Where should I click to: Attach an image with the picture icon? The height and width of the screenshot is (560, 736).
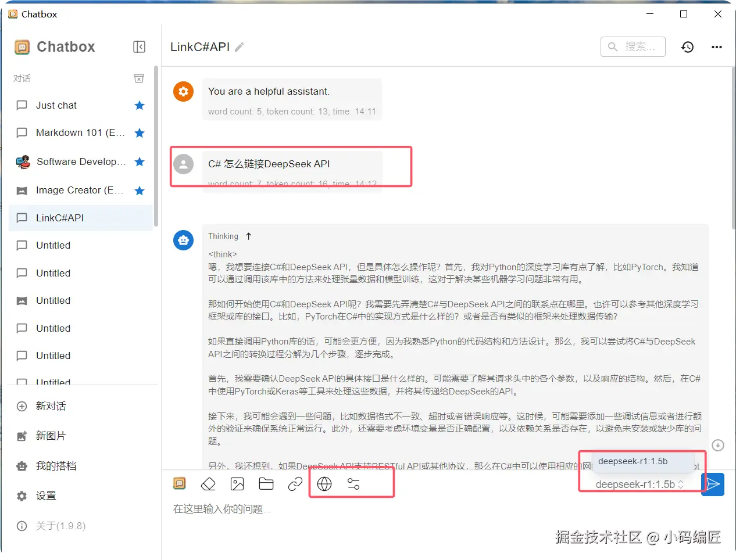pos(237,484)
